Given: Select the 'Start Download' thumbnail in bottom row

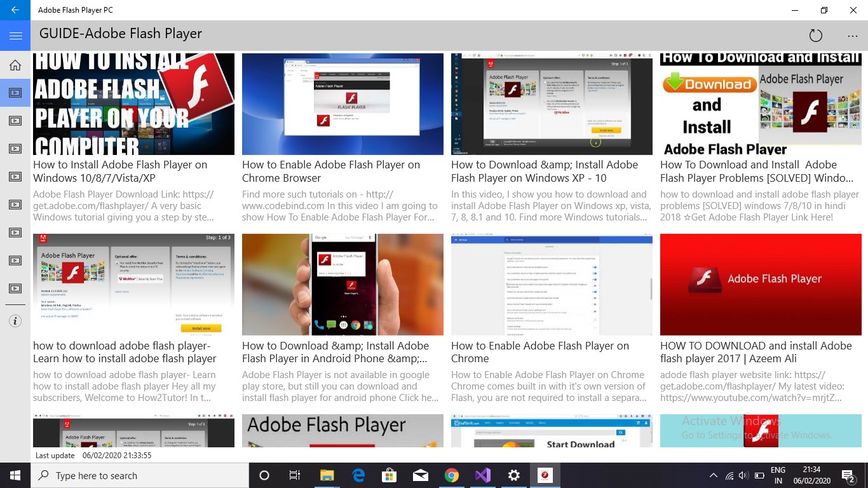Looking at the screenshot, I should click(x=552, y=431).
